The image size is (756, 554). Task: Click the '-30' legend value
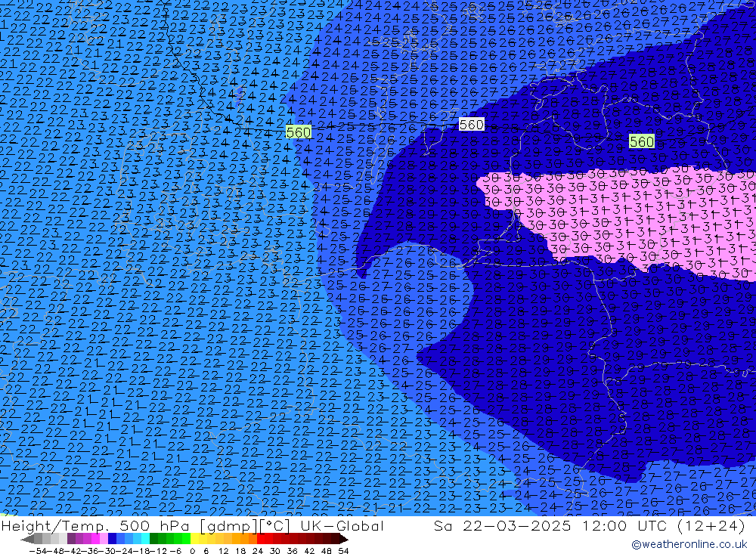click(x=107, y=551)
